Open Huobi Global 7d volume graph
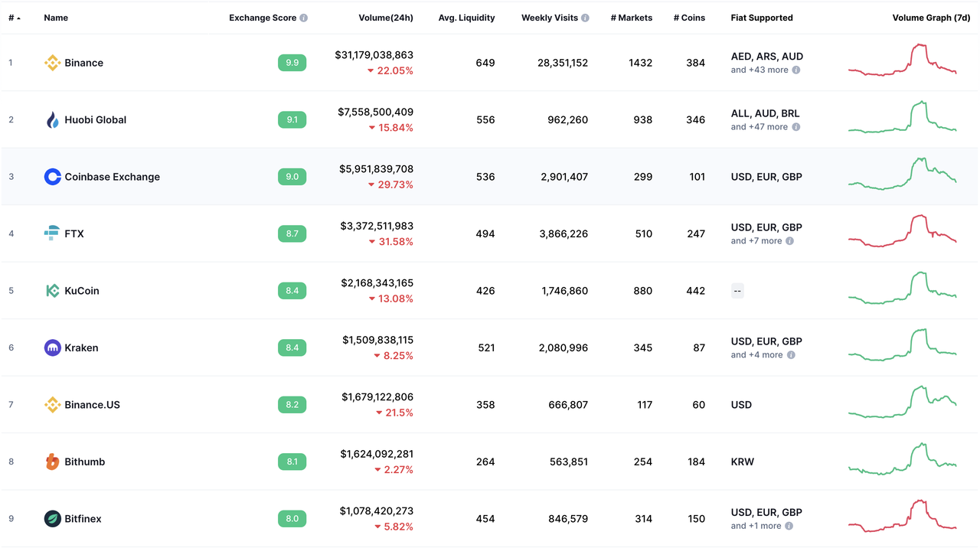The width and height of the screenshot is (980, 548). pyautogui.click(x=903, y=117)
